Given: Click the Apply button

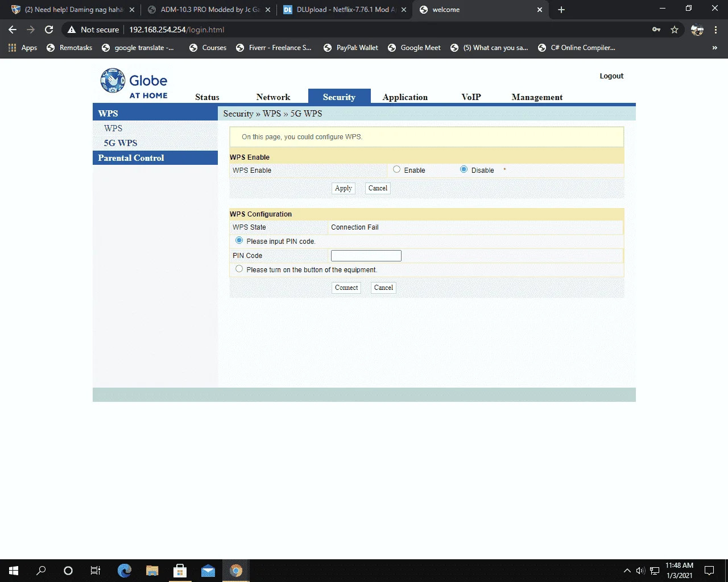Looking at the screenshot, I should tap(344, 188).
